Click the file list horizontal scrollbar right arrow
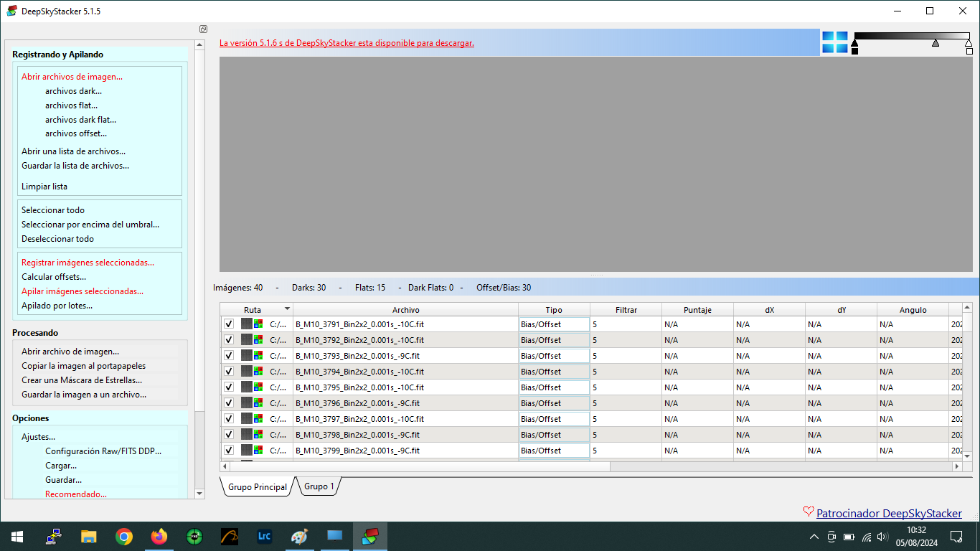The height and width of the screenshot is (551, 980). tap(956, 466)
